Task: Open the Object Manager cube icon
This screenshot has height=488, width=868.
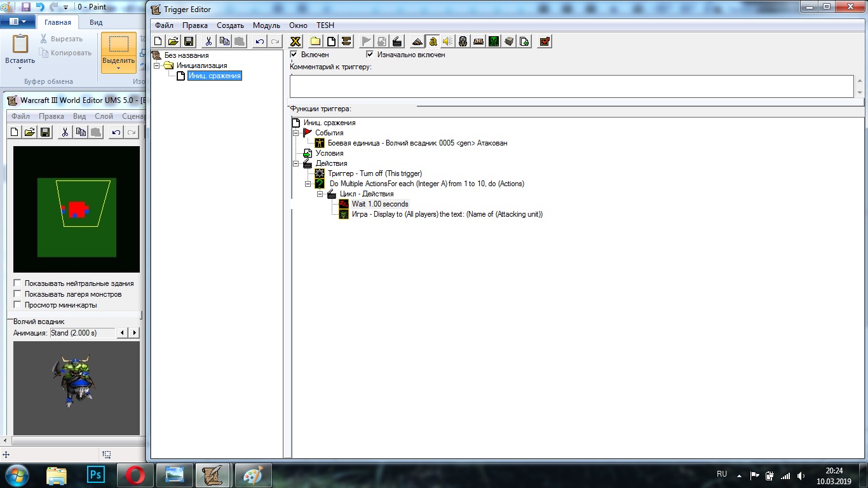Action: (509, 41)
